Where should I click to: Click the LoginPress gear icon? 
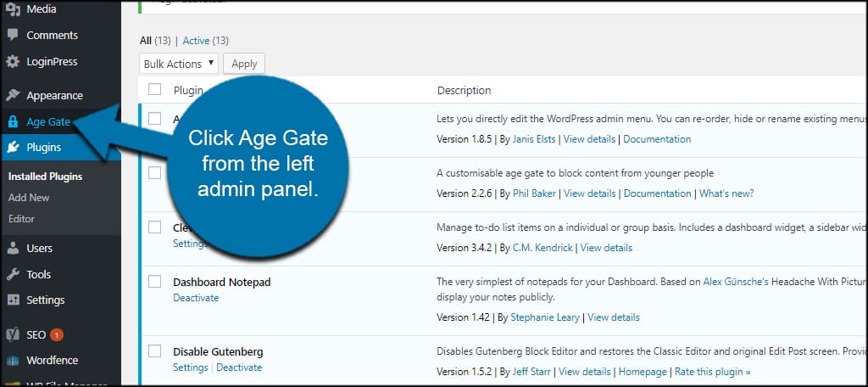tap(13, 62)
